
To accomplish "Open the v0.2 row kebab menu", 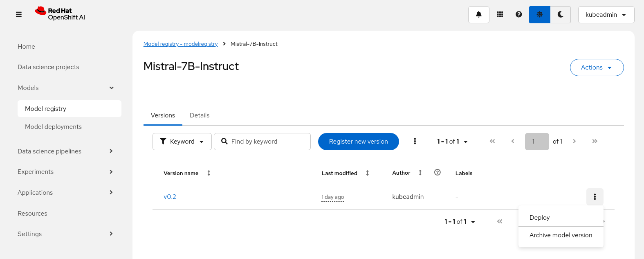I will [x=595, y=197].
